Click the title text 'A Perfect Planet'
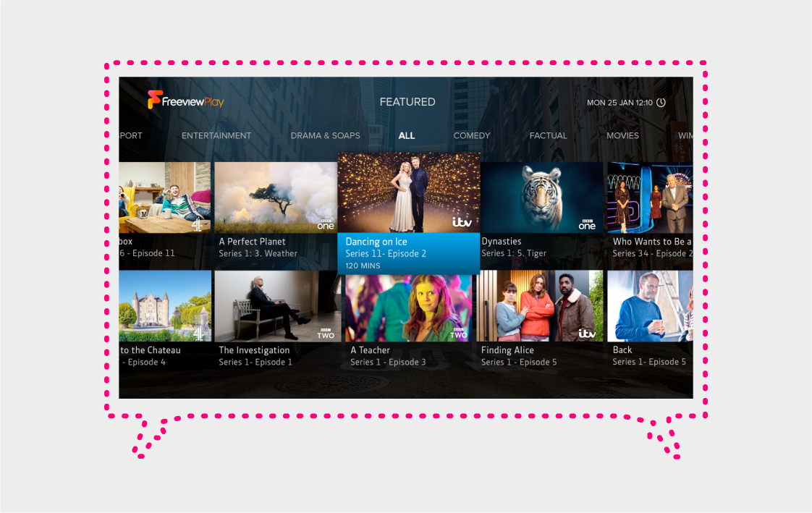Viewport: 812px width, 513px height. (252, 241)
